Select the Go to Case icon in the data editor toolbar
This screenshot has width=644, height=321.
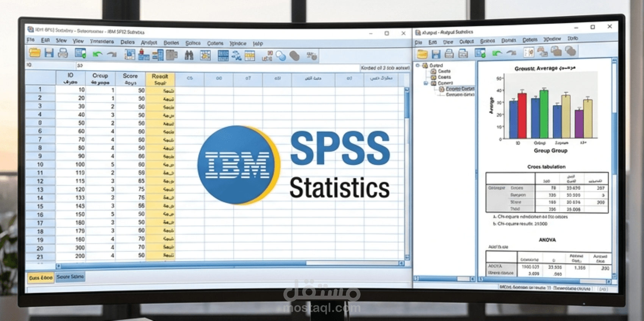[130, 55]
